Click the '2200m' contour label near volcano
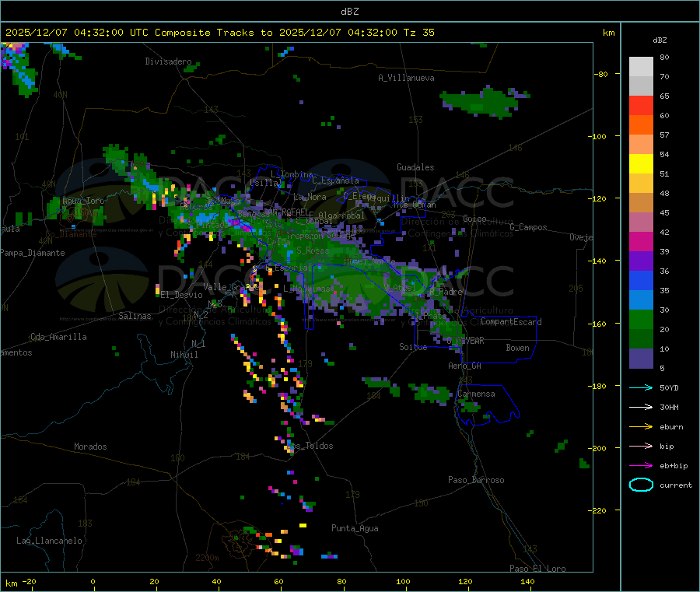Image resolution: width=700 pixels, height=592 pixels. tap(207, 558)
